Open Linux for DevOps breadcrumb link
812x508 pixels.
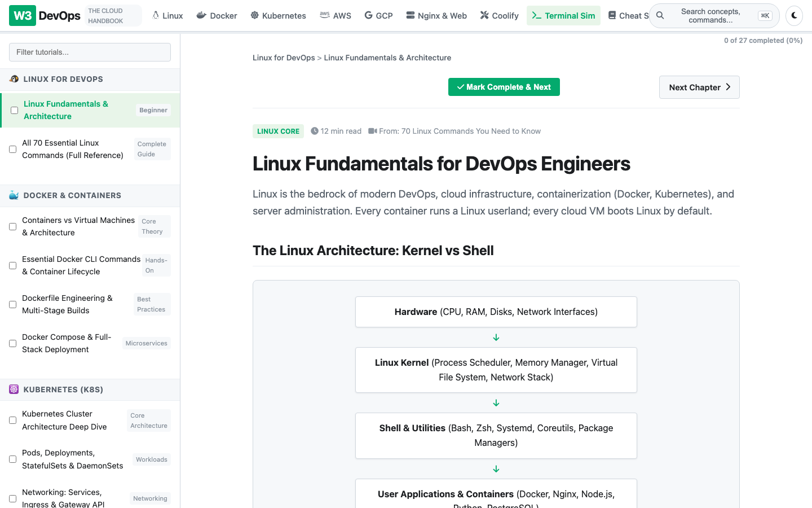pyautogui.click(x=284, y=58)
